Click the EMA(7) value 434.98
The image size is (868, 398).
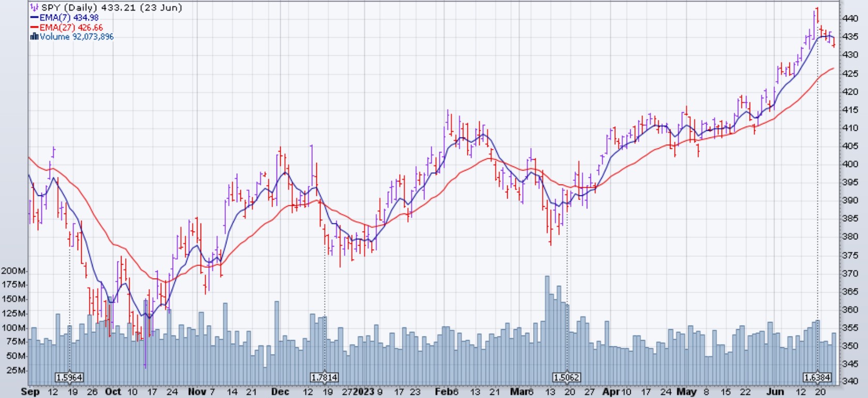86,18
